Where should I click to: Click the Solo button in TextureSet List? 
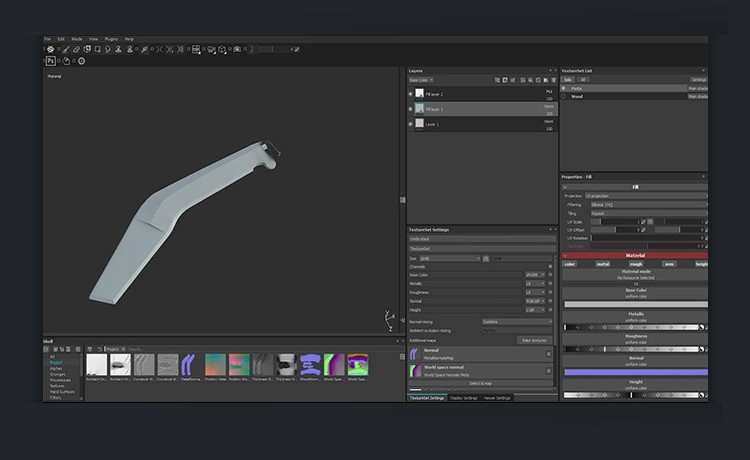tap(568, 80)
